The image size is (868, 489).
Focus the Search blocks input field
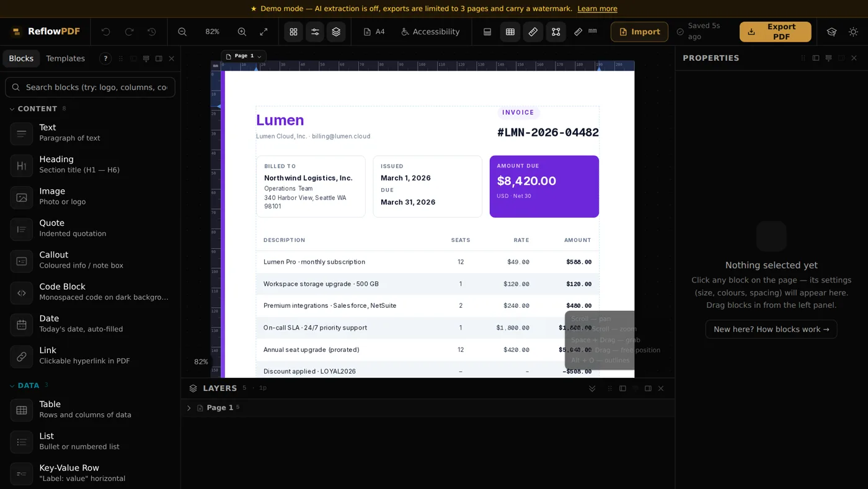[x=90, y=87]
